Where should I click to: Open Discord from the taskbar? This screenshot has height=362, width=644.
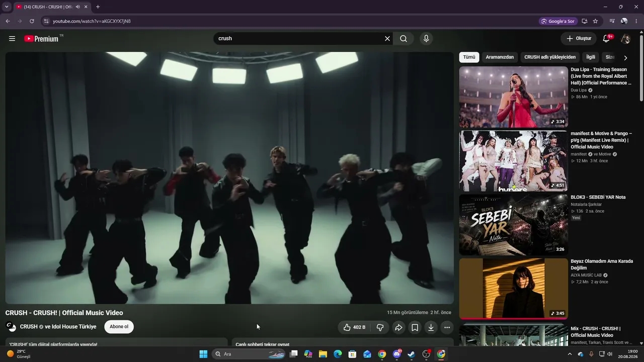[x=397, y=354]
